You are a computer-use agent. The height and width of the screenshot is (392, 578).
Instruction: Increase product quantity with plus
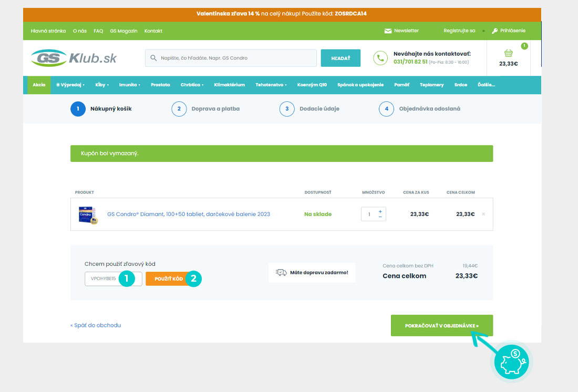coord(380,211)
